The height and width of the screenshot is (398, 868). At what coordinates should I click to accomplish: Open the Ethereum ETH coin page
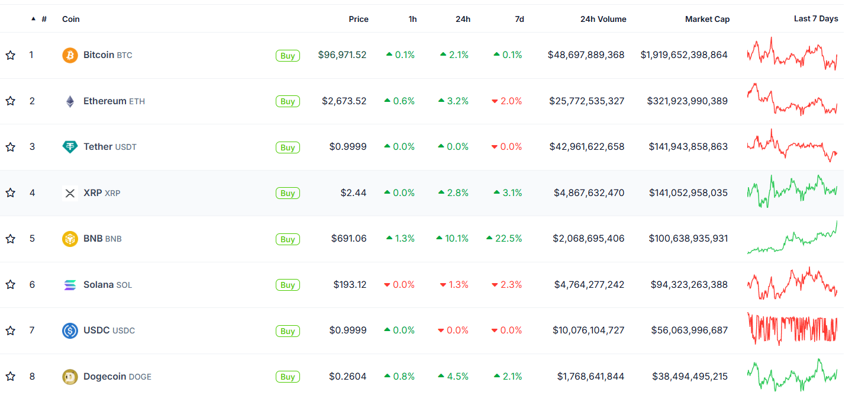pyautogui.click(x=114, y=101)
